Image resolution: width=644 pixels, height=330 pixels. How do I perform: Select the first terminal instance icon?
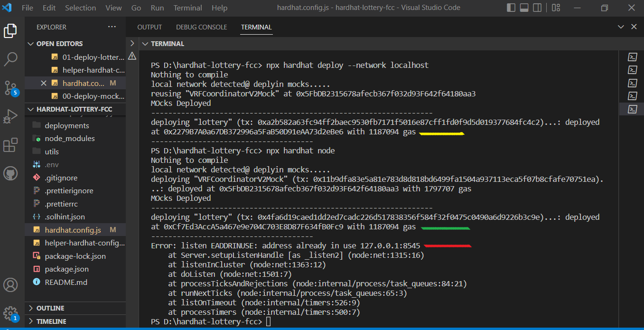point(632,57)
